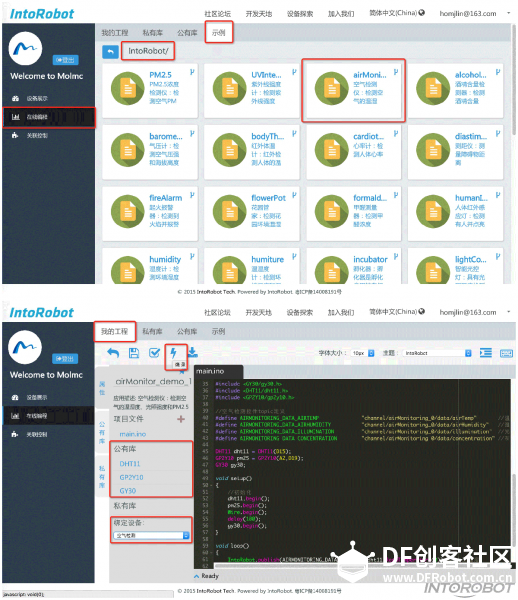Click the verify checkmark icon in editor toolbar
The width and height of the screenshot is (518, 600).
click(155, 353)
